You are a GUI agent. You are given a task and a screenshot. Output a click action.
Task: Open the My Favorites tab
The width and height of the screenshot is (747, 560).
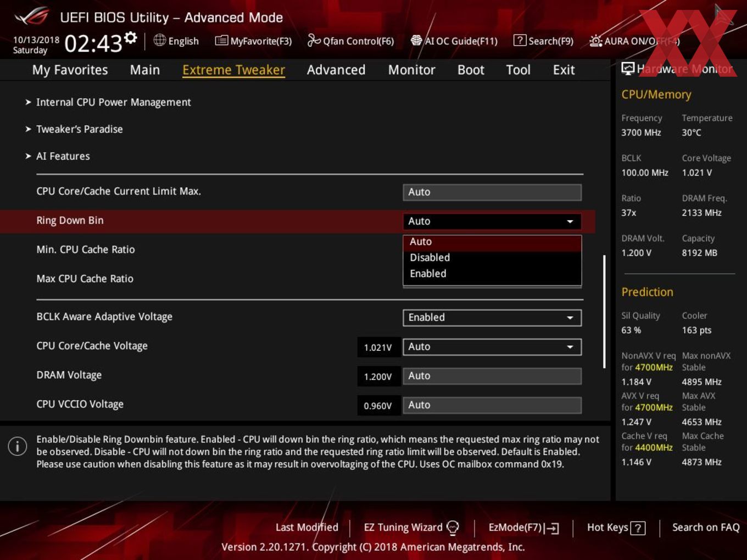tap(70, 70)
